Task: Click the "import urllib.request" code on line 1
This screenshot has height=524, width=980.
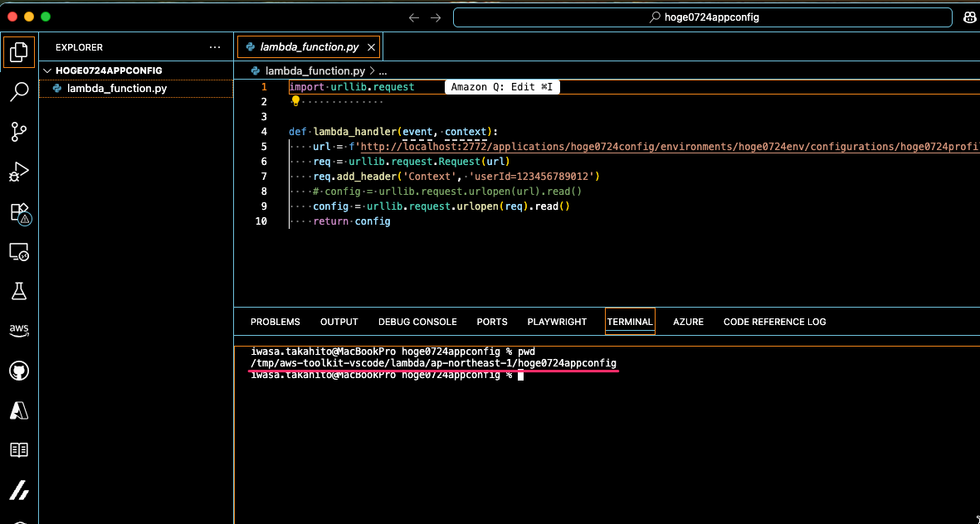Action: pyautogui.click(x=352, y=87)
